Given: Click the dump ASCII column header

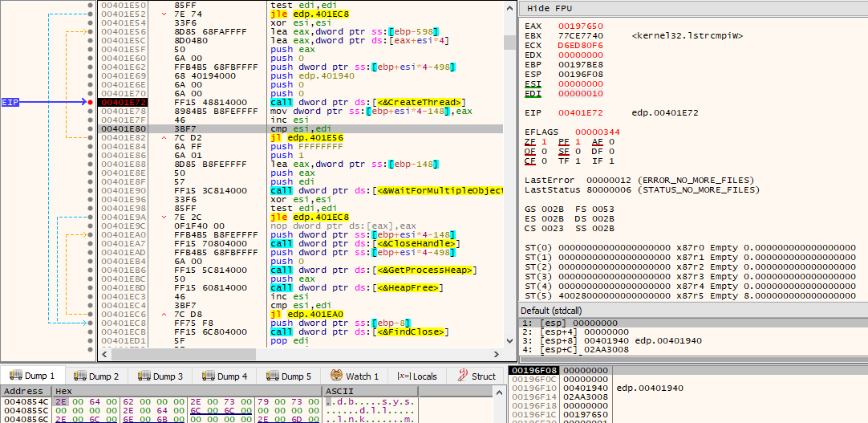Looking at the screenshot, I should click(370, 392).
